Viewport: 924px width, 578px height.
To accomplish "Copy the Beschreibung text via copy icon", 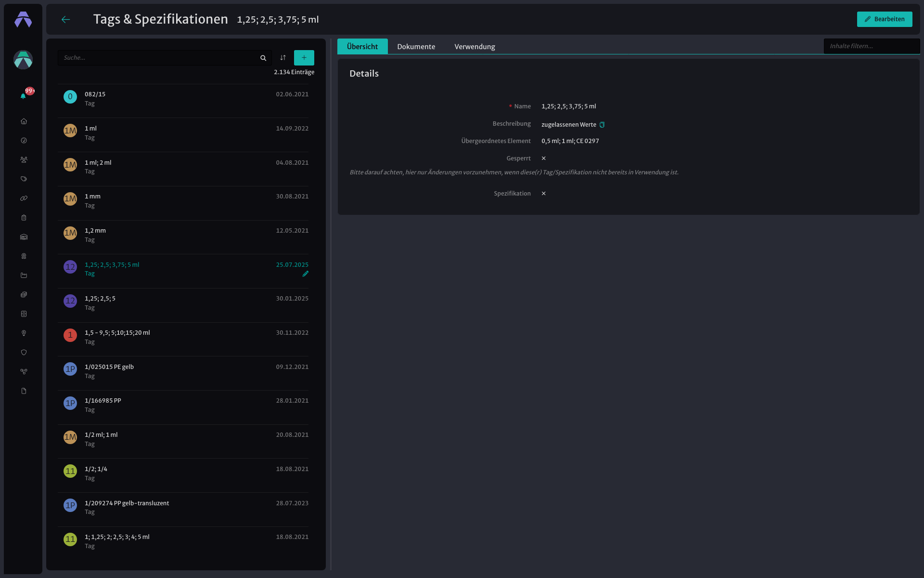I will (602, 125).
